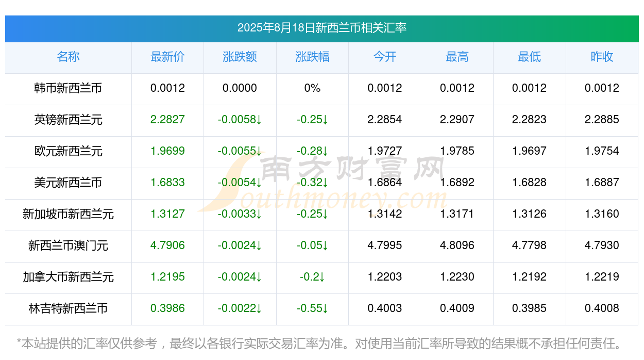Click latest price 4.7906 for 新西兰币澳门元
644x360 pixels.
click(x=167, y=246)
